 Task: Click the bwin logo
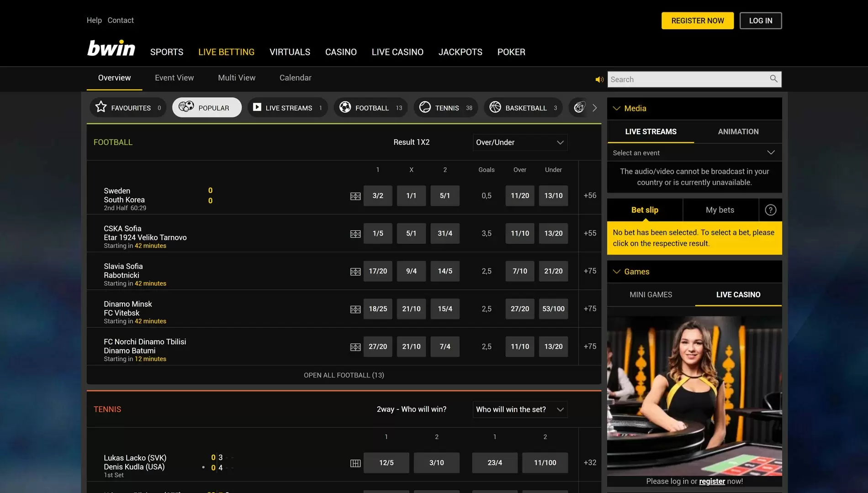click(x=111, y=48)
